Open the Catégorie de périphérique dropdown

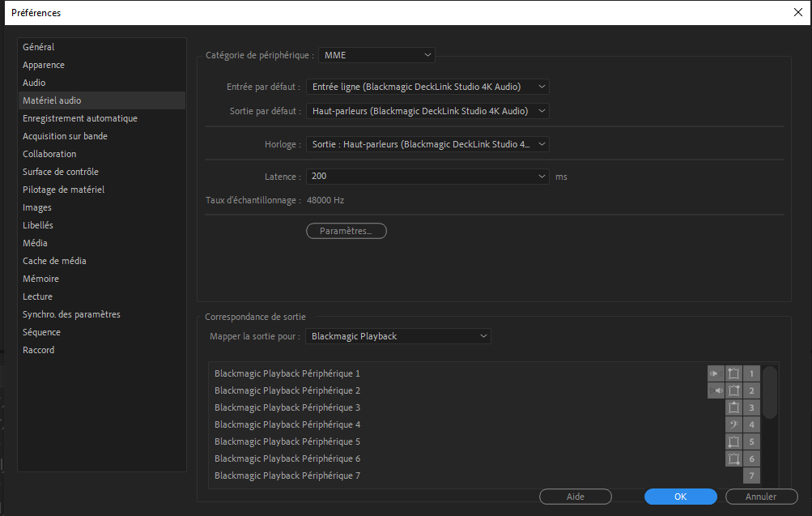coord(376,55)
